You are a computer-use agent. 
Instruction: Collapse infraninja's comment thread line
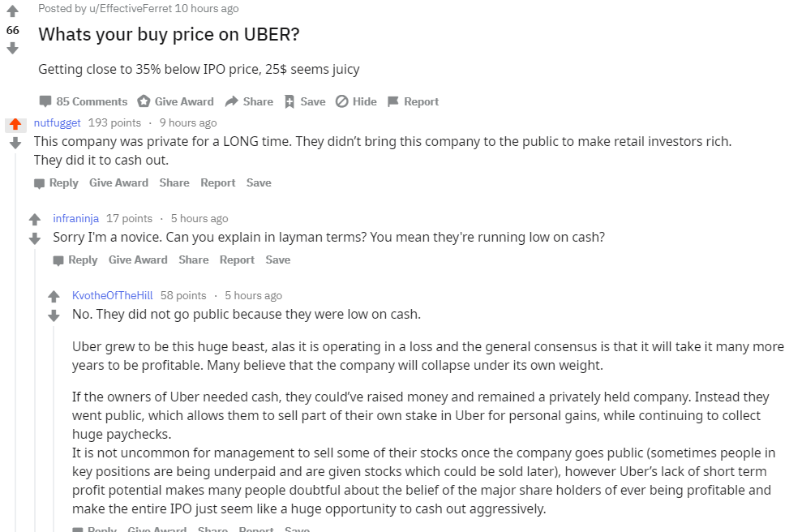pyautogui.click(x=34, y=389)
